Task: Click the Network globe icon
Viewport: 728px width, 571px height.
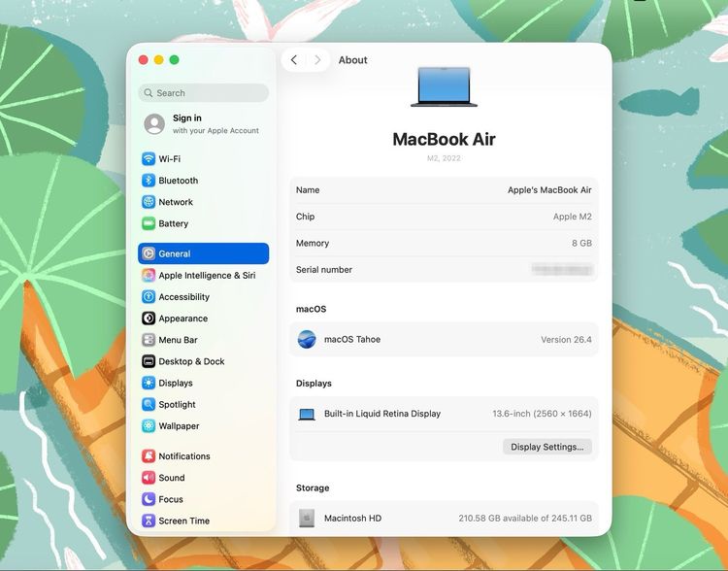Action: tap(149, 202)
